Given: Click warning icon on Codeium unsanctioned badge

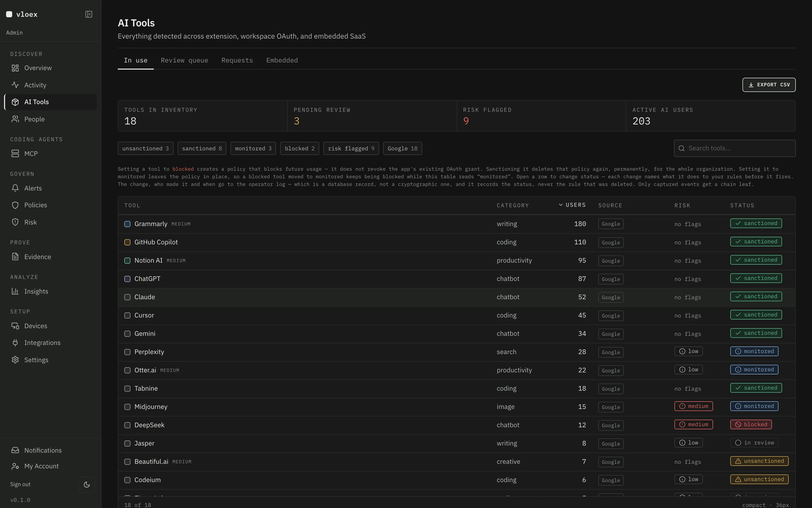Looking at the screenshot, I should pyautogui.click(x=738, y=480).
